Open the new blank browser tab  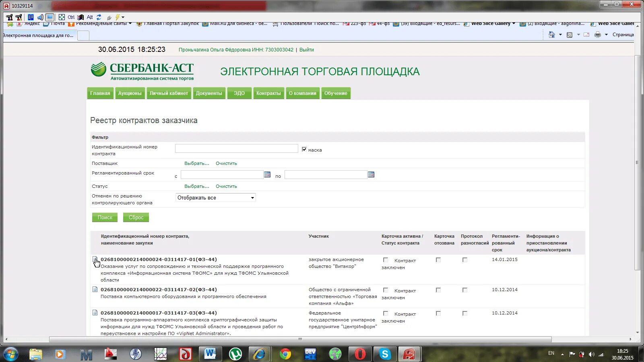coord(83,35)
